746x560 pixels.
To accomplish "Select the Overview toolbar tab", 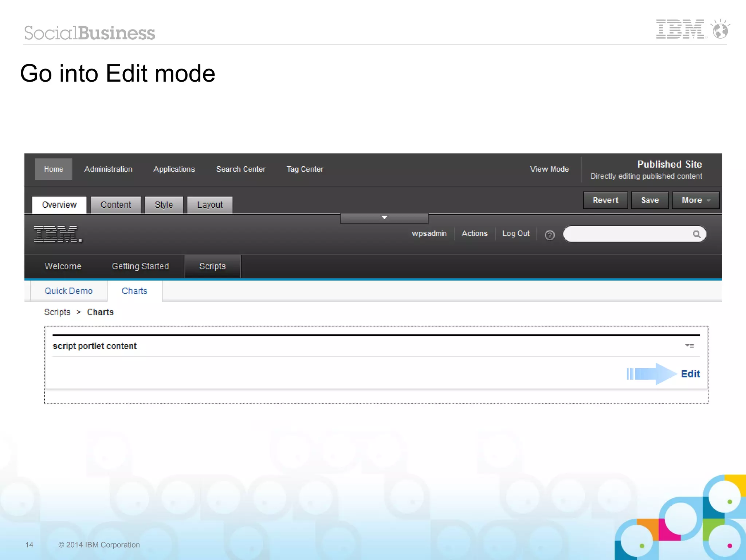I will 59,205.
